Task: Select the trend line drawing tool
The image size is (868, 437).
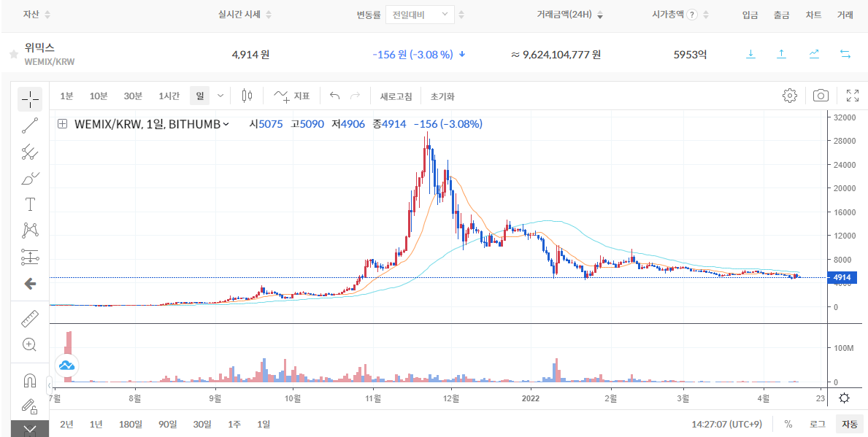Action: (x=29, y=125)
